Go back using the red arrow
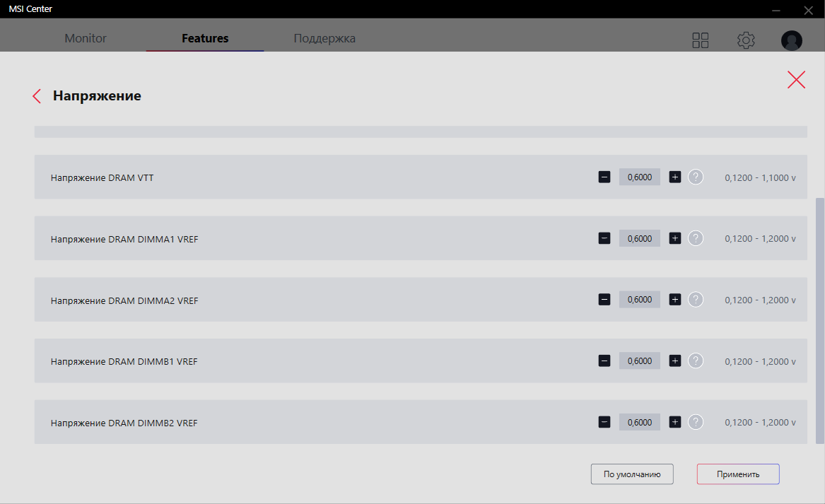This screenshot has width=825, height=504. pos(37,96)
